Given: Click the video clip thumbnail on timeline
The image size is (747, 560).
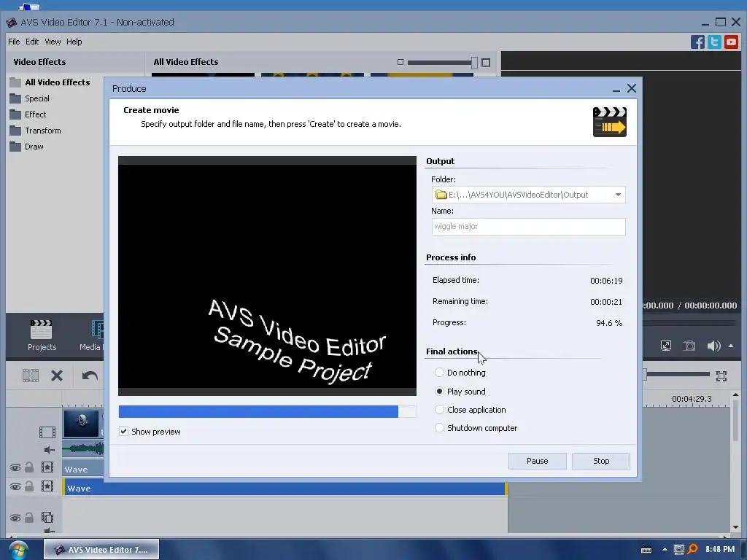Looking at the screenshot, I should tap(82, 424).
